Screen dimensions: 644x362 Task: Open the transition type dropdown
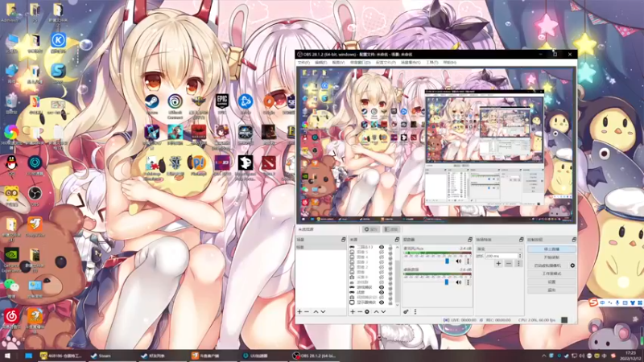click(x=499, y=249)
